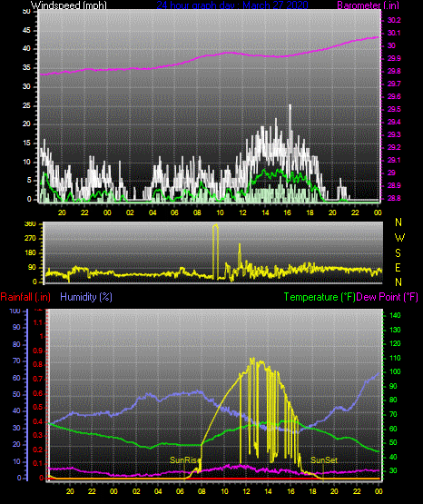Screen dimensions: 423x504
Task: Click the S compass direction label
Action: point(398,253)
